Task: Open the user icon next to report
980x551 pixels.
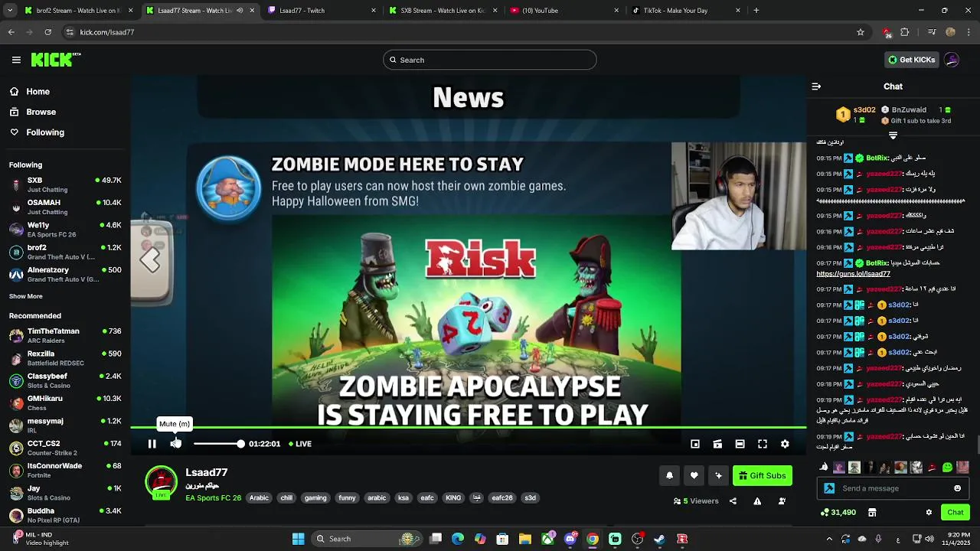Action: coord(782,501)
